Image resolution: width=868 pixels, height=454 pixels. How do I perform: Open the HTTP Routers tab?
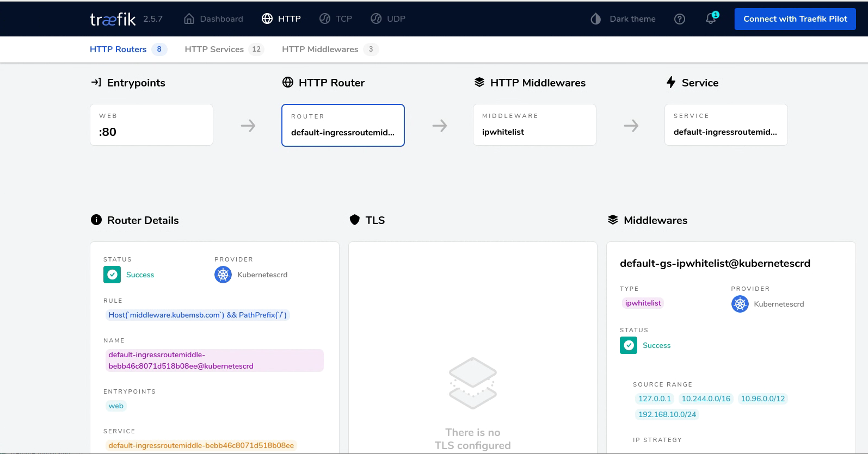pos(118,49)
